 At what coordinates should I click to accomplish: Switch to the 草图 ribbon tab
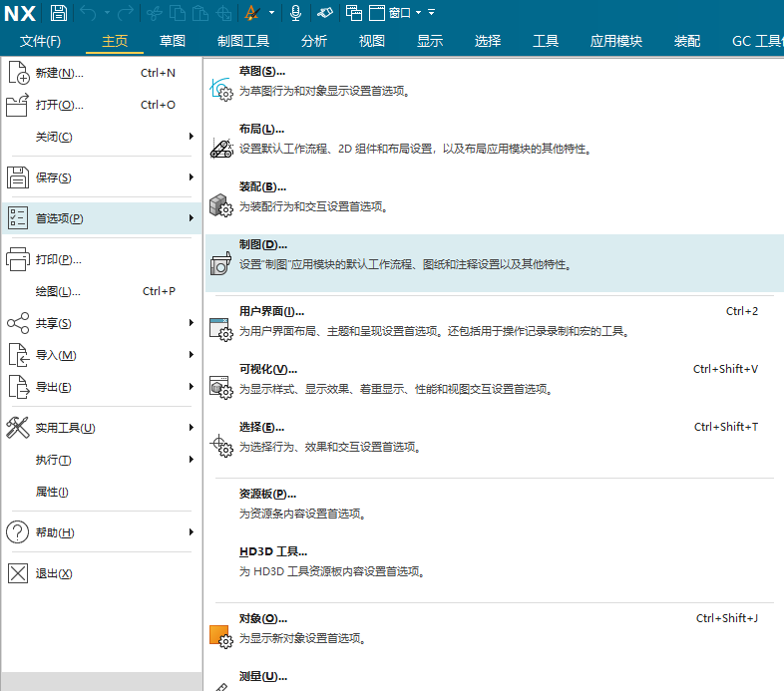click(173, 41)
